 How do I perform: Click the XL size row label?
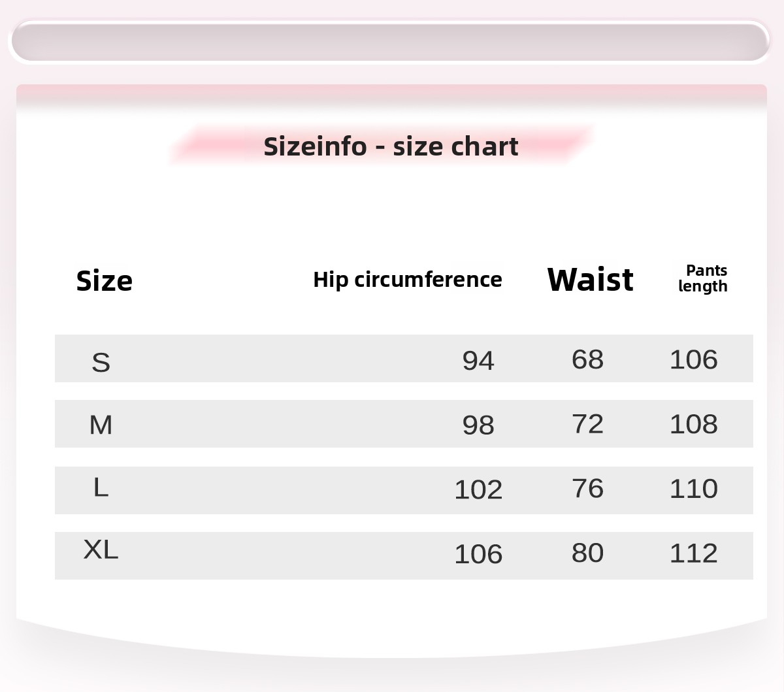101,550
